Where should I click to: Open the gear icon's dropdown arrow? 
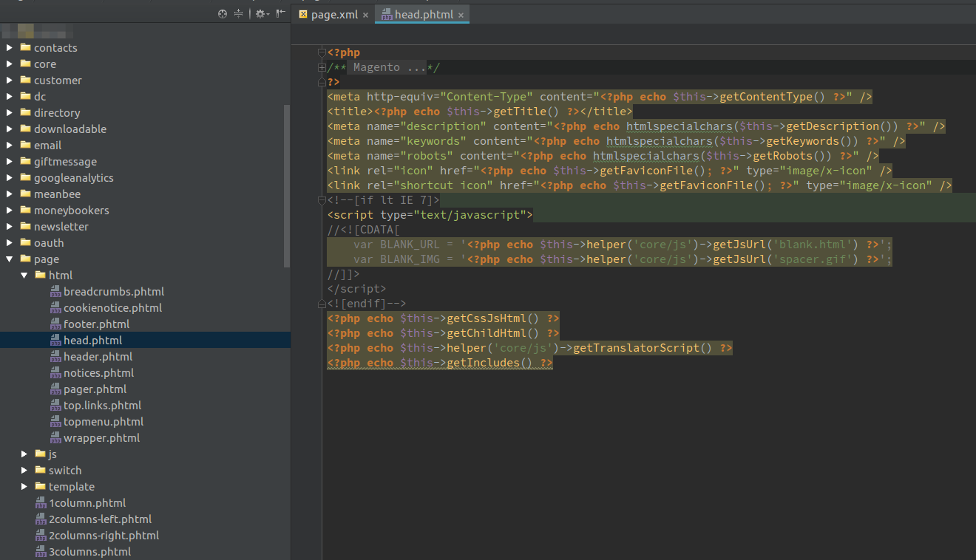(x=267, y=13)
